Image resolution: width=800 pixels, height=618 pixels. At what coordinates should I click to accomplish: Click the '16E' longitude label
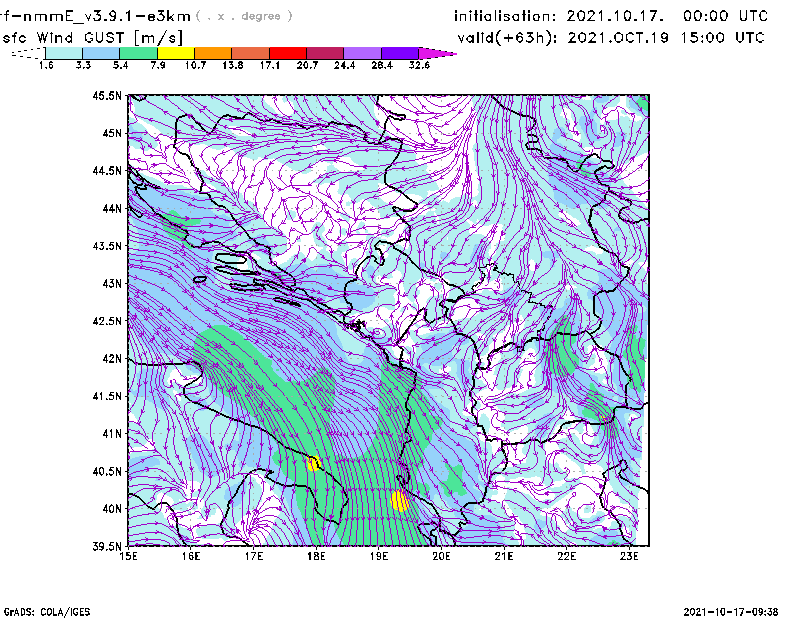(x=191, y=556)
